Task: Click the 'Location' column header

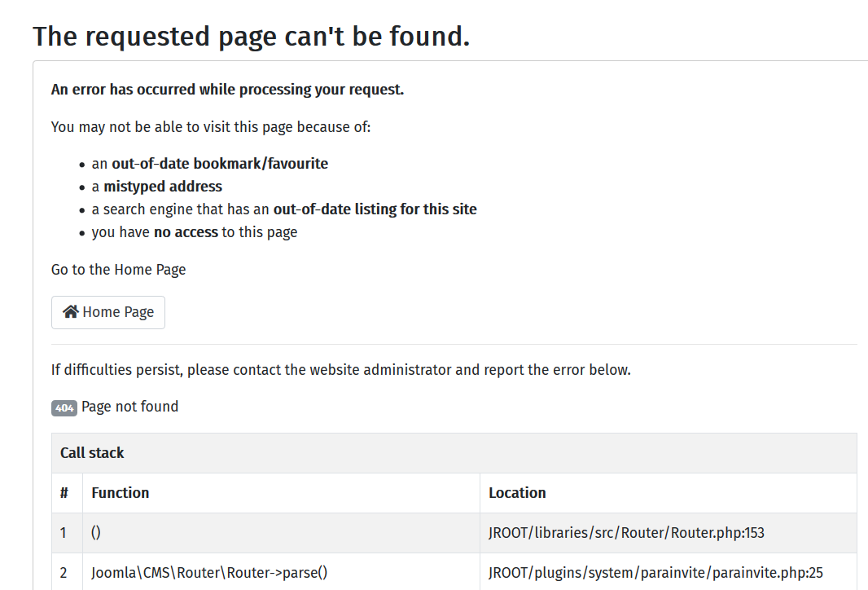Action: pyautogui.click(x=669, y=493)
